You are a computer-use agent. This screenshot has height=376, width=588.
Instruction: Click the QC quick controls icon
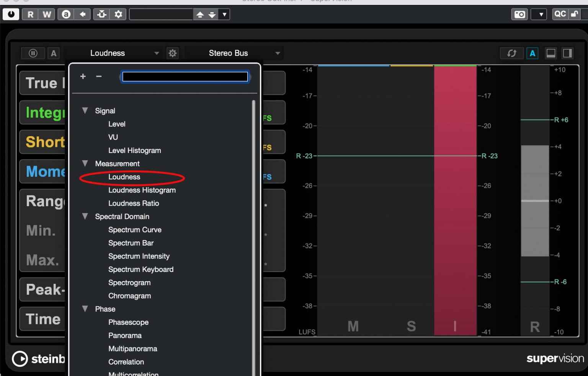(x=560, y=14)
